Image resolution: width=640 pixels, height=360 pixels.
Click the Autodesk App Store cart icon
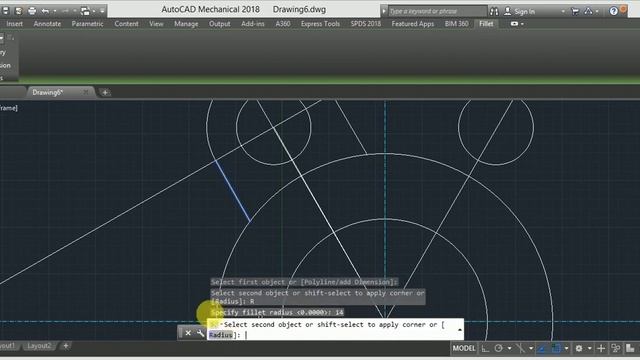(x=575, y=11)
